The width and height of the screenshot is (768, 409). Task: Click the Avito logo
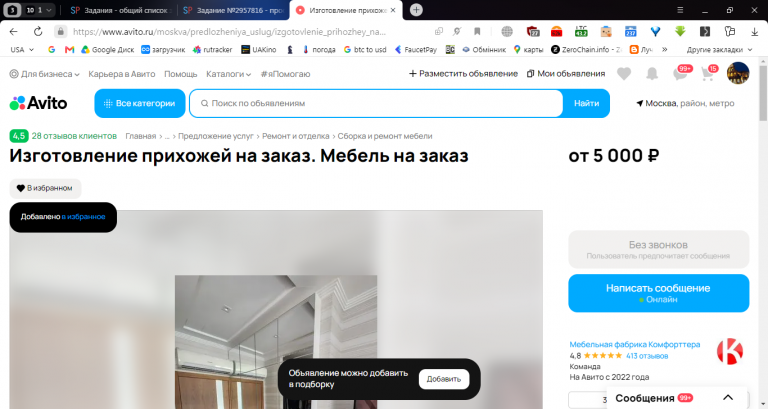[x=38, y=103]
